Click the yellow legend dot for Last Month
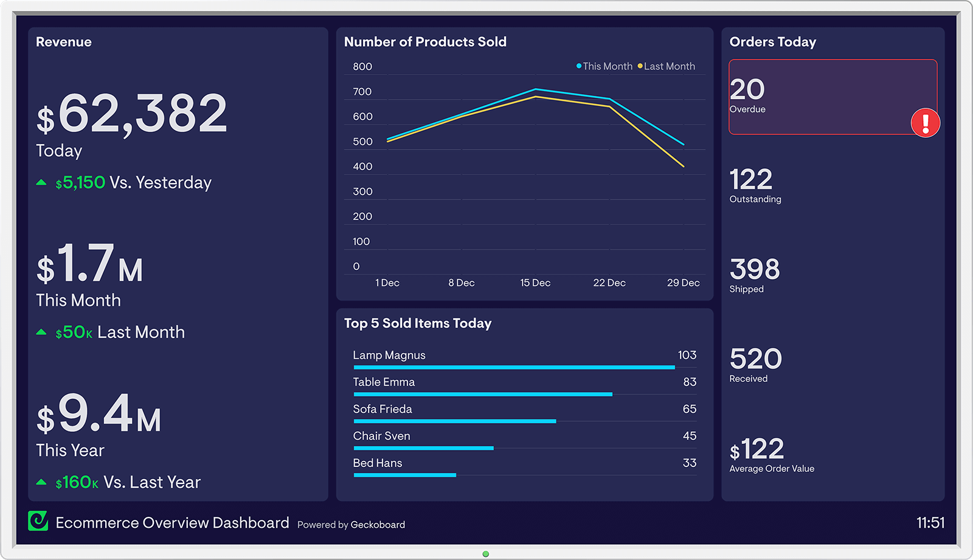This screenshot has width=973, height=560. pos(639,66)
